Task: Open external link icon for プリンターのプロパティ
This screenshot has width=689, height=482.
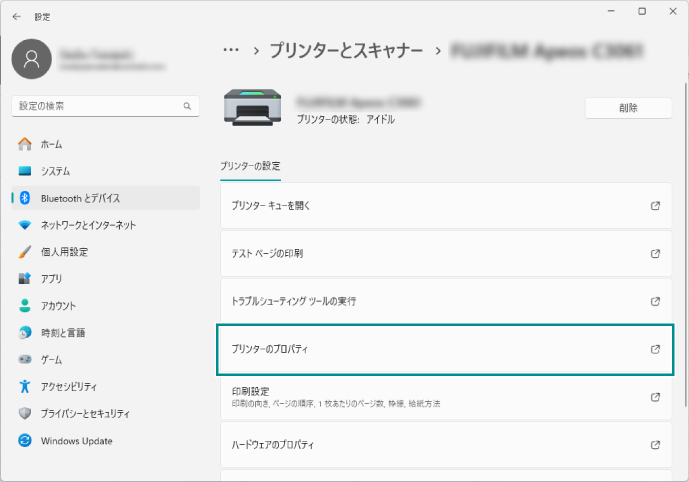Action: [x=655, y=349]
